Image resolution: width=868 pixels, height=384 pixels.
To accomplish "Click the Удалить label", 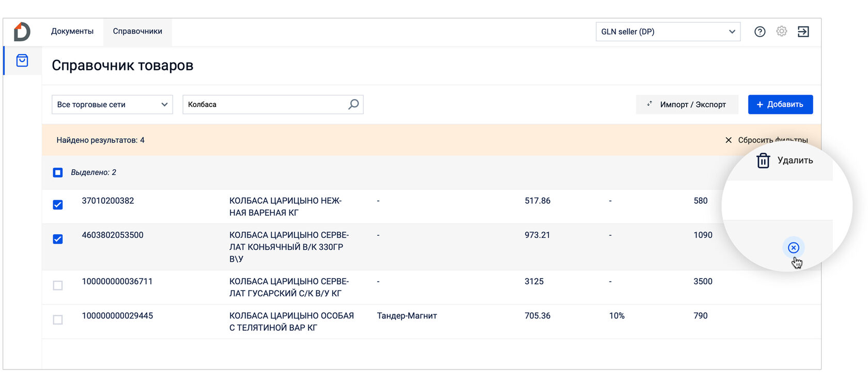I will pyautogui.click(x=795, y=161).
